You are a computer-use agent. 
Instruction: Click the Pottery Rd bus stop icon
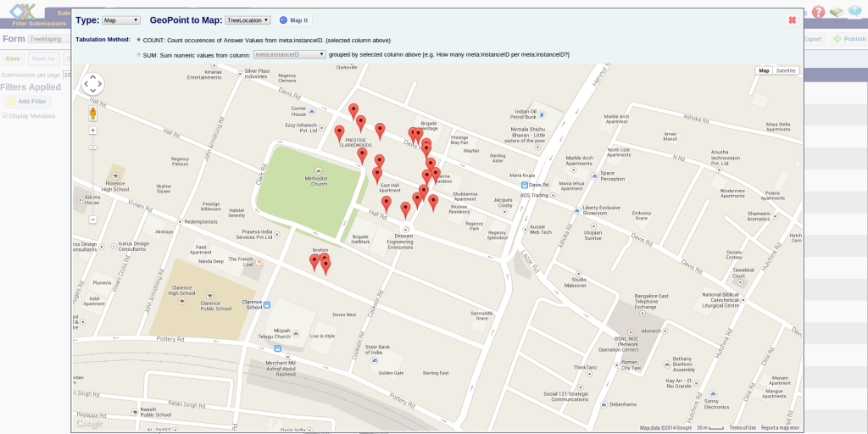tap(277, 348)
